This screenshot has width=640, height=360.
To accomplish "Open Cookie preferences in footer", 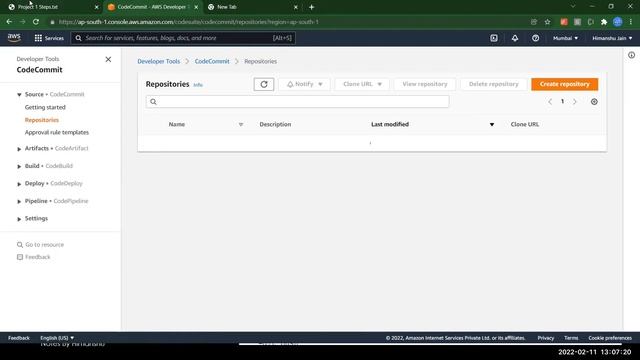I will [610, 338].
